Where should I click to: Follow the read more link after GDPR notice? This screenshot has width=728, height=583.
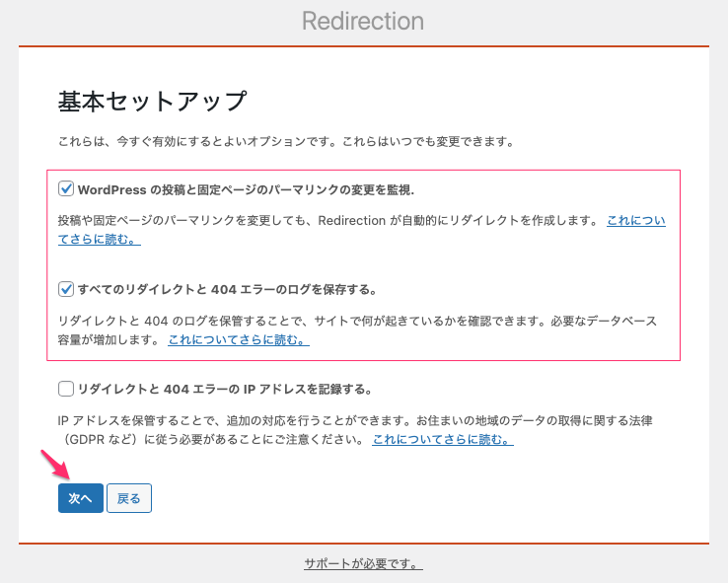443,440
